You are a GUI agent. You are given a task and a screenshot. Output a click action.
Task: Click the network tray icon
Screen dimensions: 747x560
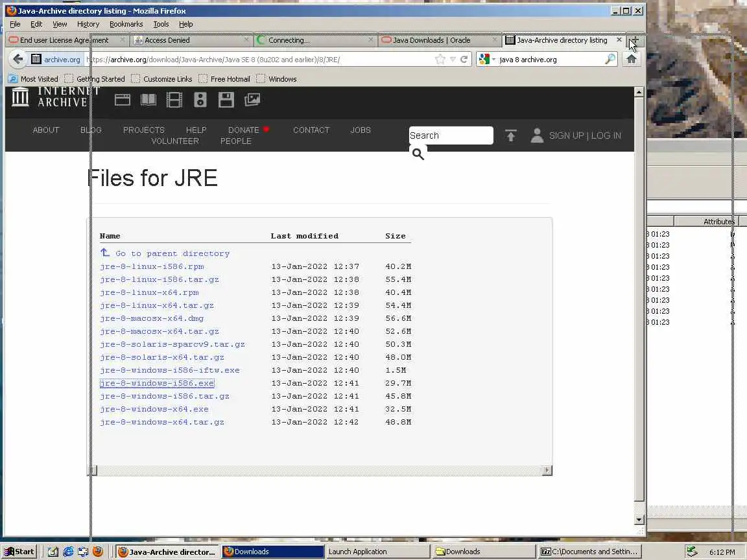point(691,552)
